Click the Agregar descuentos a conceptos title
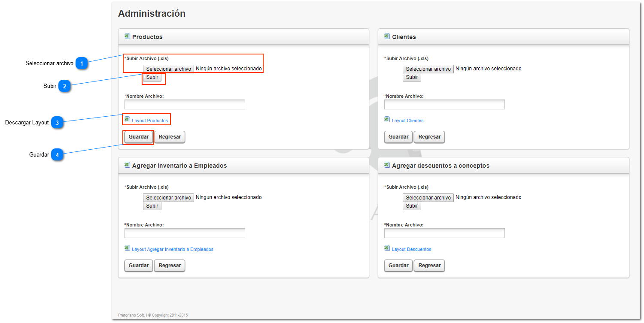Image resolution: width=644 pixels, height=323 pixels. [440, 166]
